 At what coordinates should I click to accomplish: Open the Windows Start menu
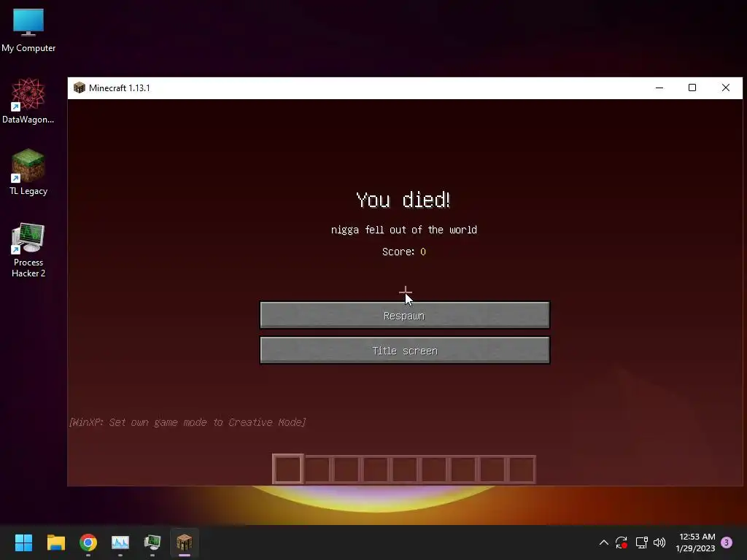point(23,542)
